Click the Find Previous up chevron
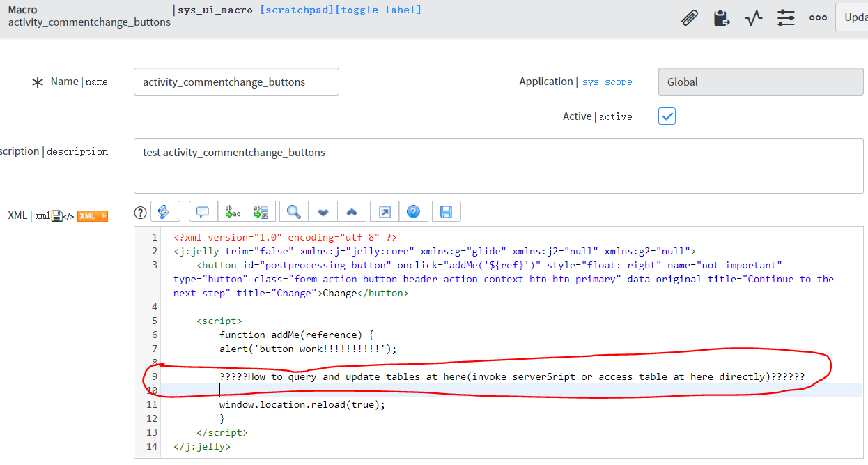This screenshot has width=868, height=465. tap(352, 212)
